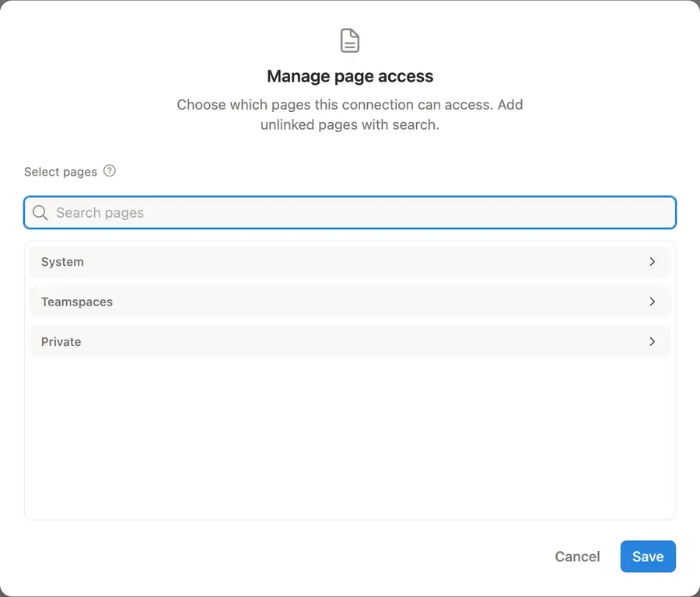Expand the Private row chevron

pos(653,342)
